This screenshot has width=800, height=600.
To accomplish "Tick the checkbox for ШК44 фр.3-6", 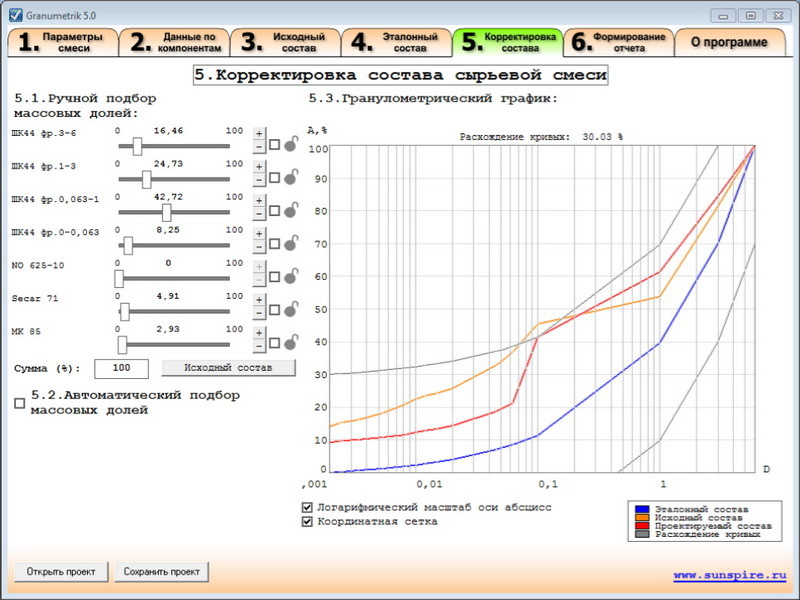I will click(274, 145).
